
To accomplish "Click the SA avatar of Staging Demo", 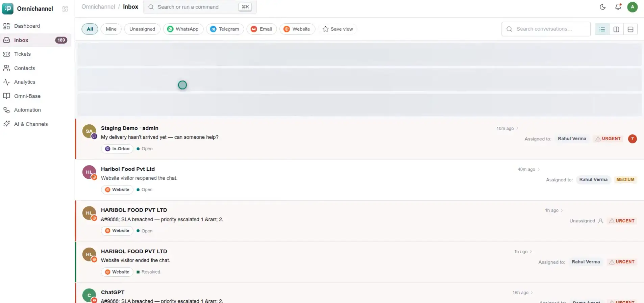I will coord(89,131).
